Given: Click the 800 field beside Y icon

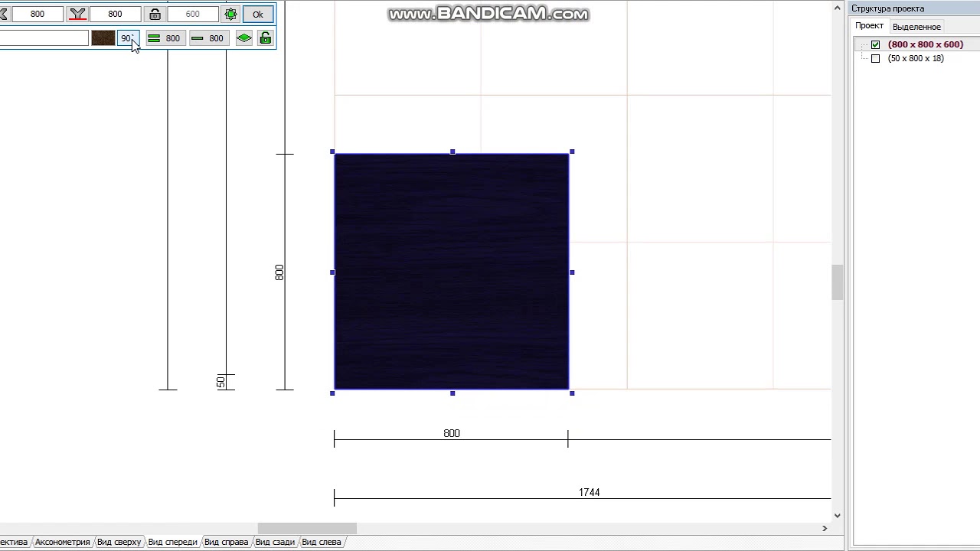Looking at the screenshot, I should click(115, 15).
